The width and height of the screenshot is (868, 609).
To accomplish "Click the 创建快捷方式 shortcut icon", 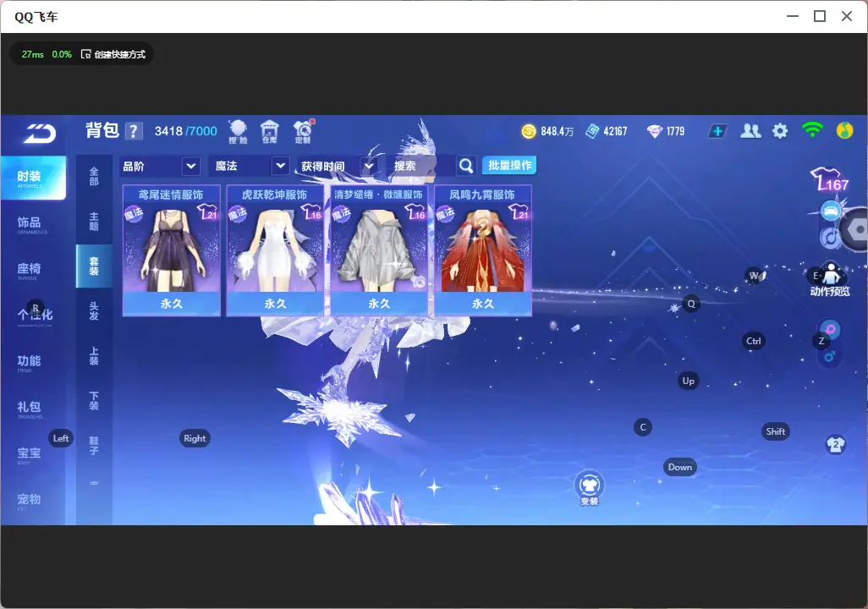I will (85, 54).
